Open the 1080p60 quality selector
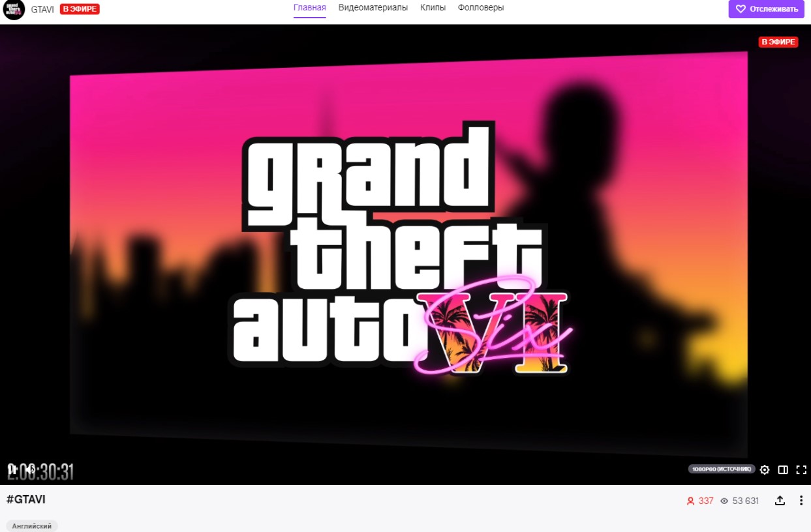Viewport: 811px width, 532px height. pyautogui.click(x=721, y=469)
